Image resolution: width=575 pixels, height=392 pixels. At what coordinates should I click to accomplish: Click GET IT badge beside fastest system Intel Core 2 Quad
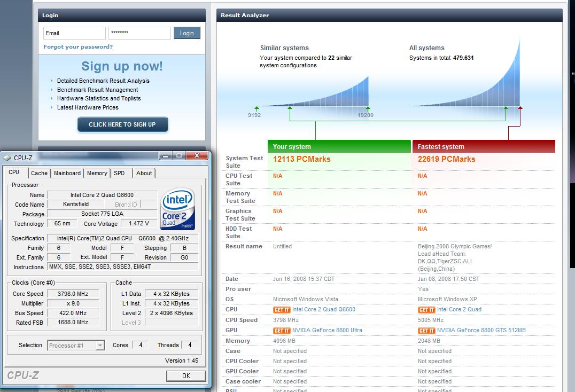[426, 310]
